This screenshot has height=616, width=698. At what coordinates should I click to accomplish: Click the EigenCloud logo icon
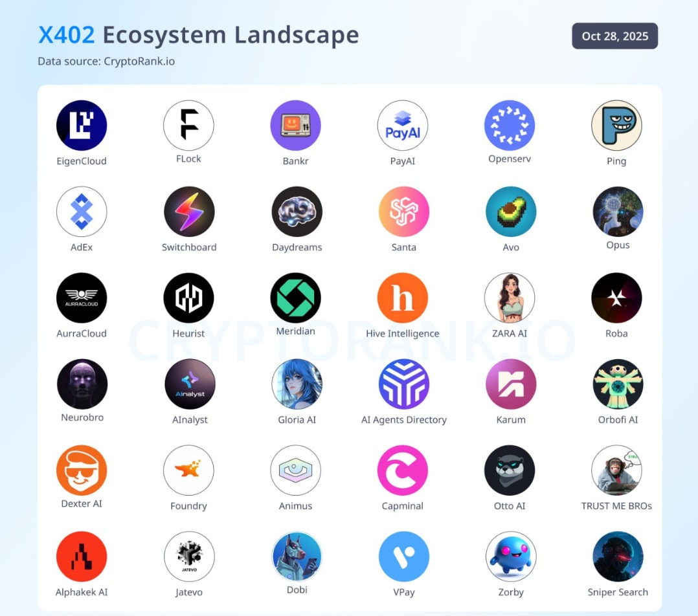coord(82,126)
